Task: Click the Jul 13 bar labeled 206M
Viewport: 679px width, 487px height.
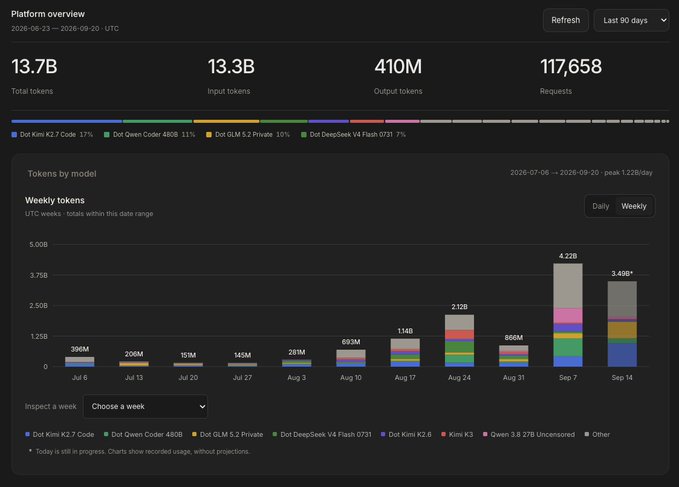Action: (134, 364)
